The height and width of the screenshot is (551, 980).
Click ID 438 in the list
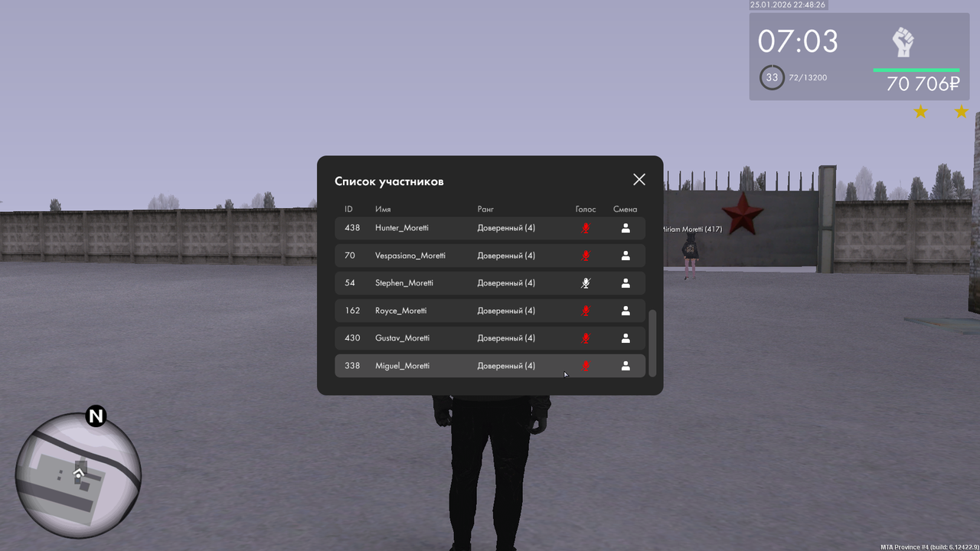[x=352, y=228]
